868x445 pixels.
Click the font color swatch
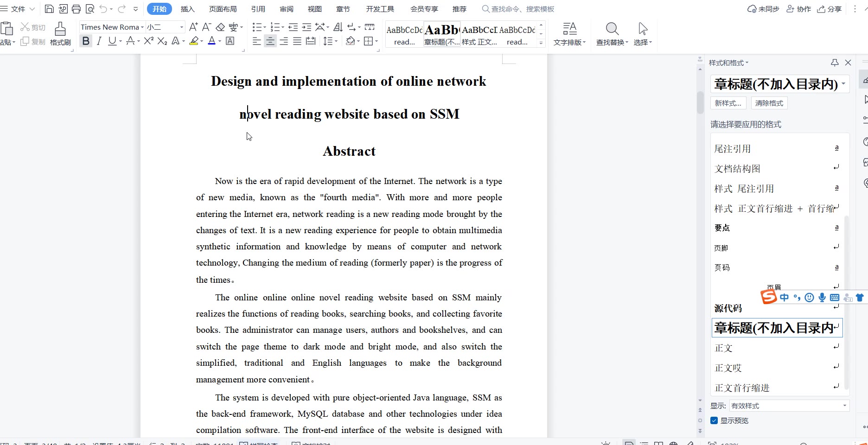tap(211, 41)
